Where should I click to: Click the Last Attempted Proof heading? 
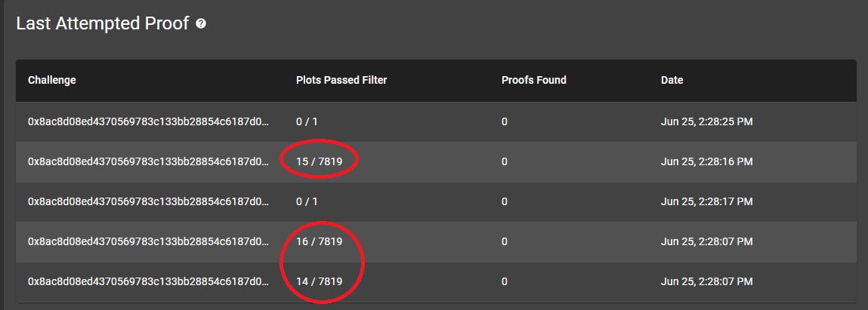pyautogui.click(x=103, y=24)
